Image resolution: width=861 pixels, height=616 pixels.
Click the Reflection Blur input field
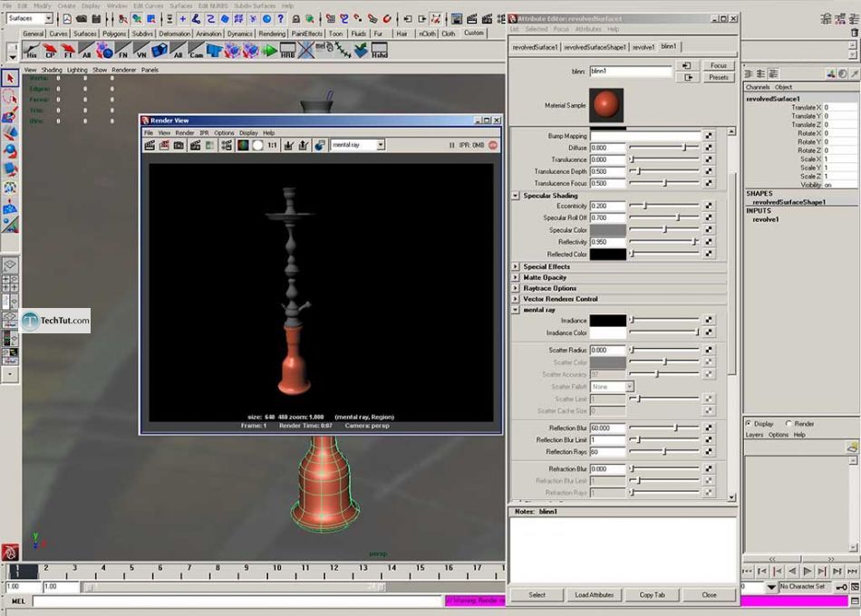tap(607, 428)
